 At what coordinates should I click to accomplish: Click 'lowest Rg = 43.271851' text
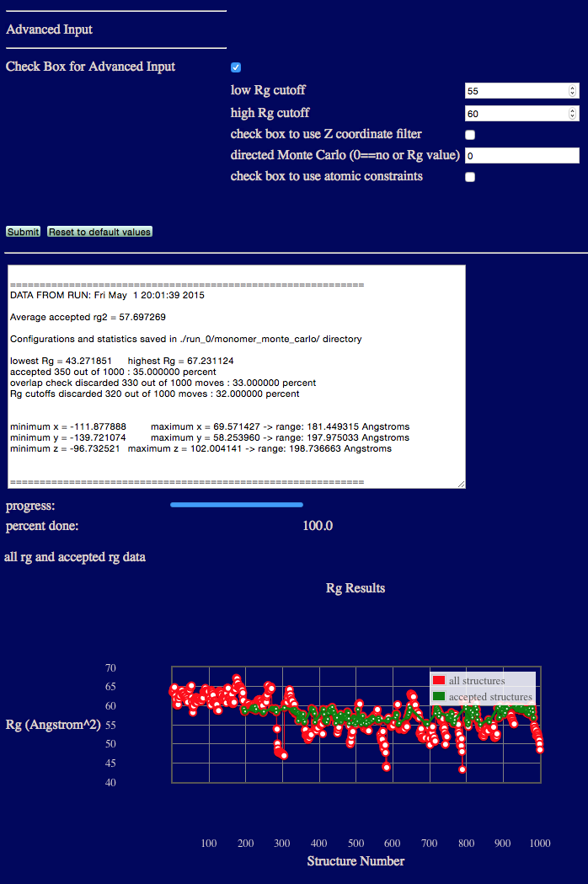click(61, 361)
